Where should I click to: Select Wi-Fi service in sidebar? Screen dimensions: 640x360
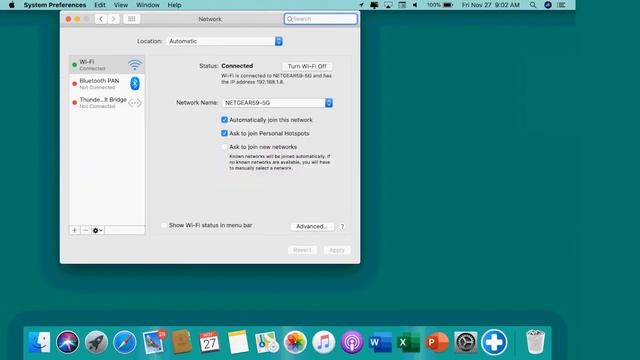point(107,64)
